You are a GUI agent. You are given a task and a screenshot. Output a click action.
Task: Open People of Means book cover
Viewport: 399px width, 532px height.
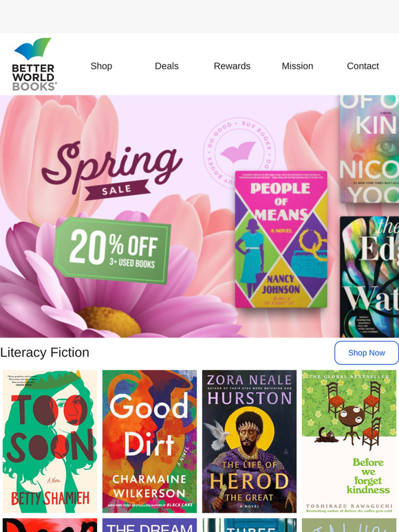pyautogui.click(x=281, y=239)
